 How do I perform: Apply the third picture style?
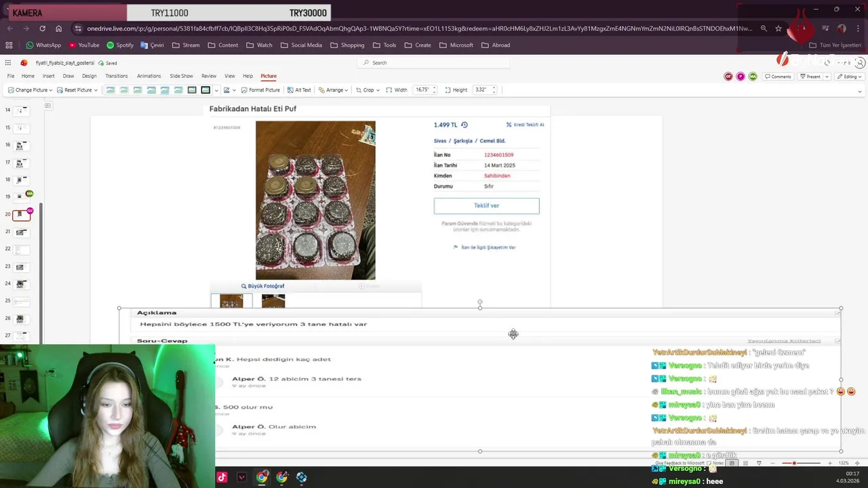(x=137, y=89)
